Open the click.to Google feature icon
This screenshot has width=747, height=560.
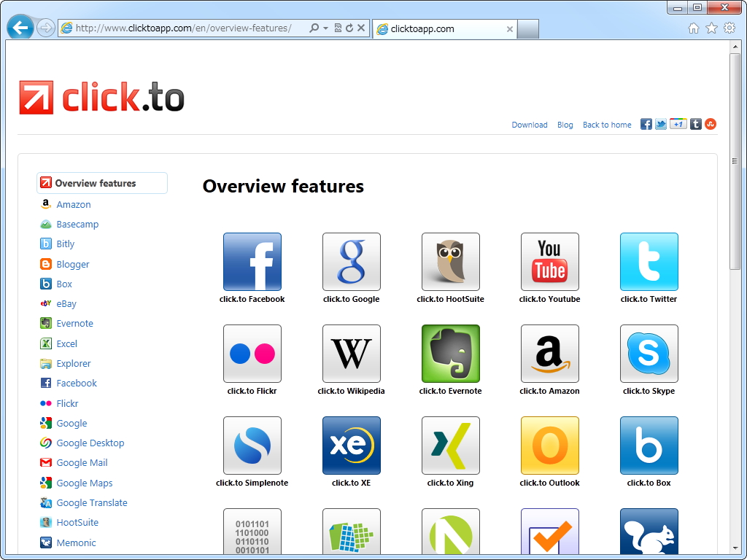click(x=351, y=262)
